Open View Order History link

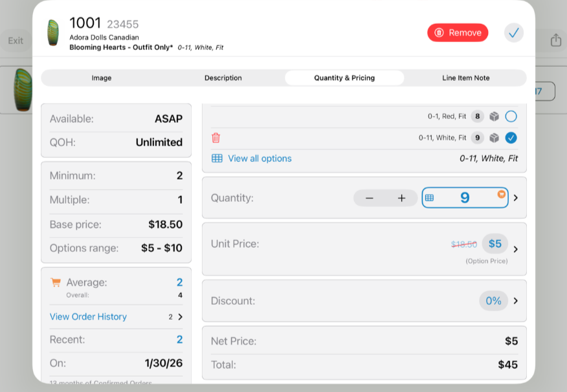[88, 316]
